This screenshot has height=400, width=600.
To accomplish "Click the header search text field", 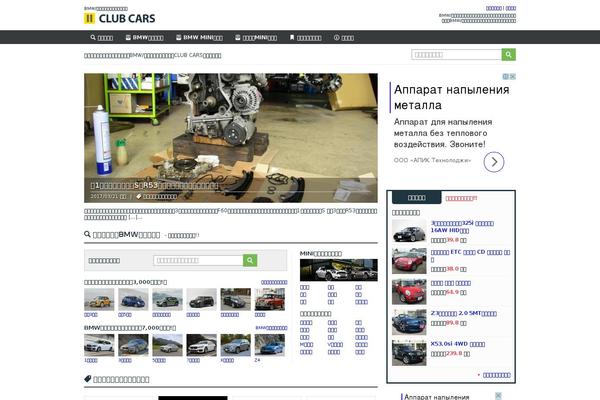I will 457,55.
